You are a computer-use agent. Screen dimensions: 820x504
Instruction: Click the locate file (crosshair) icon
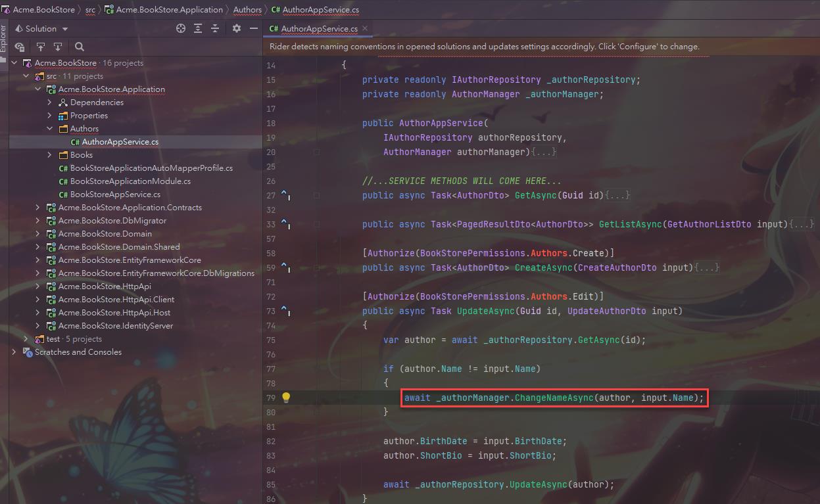(x=181, y=29)
